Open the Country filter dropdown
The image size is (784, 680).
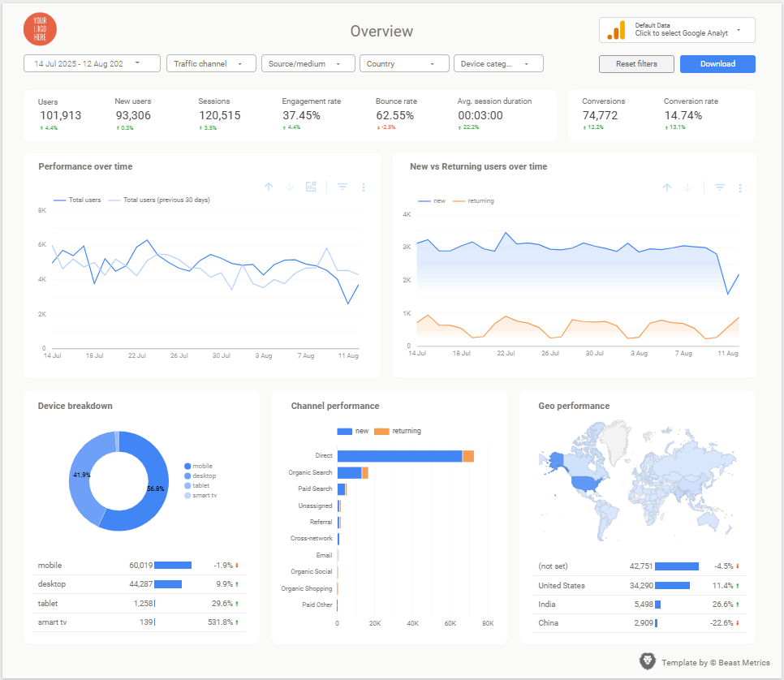coord(404,63)
